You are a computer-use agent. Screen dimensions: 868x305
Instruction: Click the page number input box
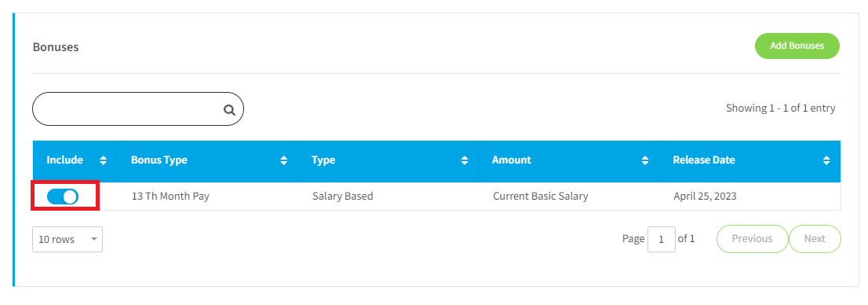(x=662, y=240)
